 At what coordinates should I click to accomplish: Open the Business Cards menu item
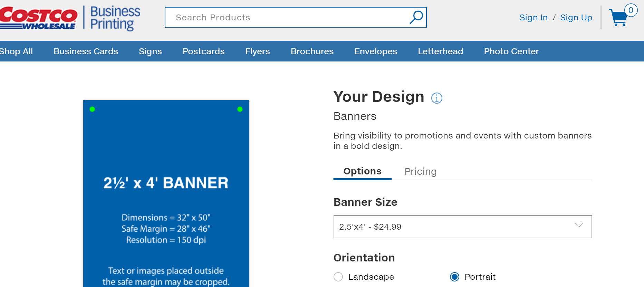pyautogui.click(x=86, y=51)
